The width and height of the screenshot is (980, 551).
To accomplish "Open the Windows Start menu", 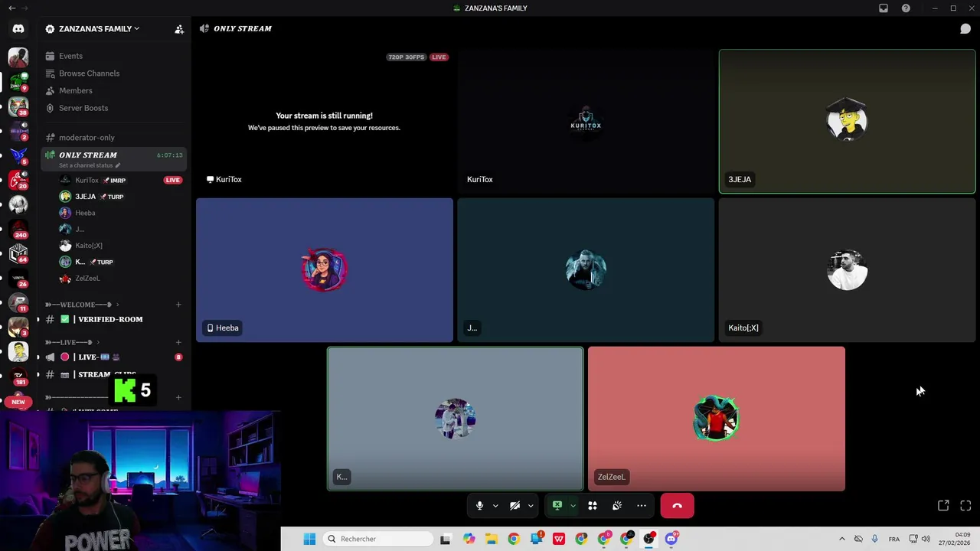I will (309, 539).
